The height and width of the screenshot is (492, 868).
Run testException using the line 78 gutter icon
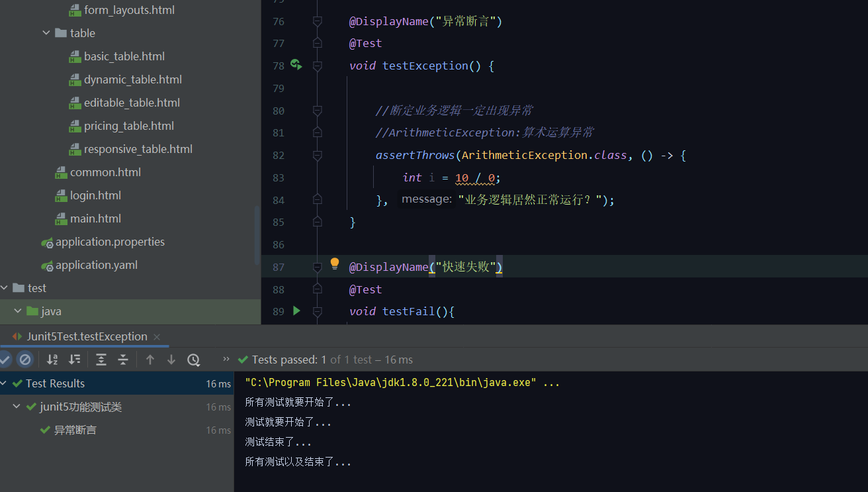click(296, 65)
